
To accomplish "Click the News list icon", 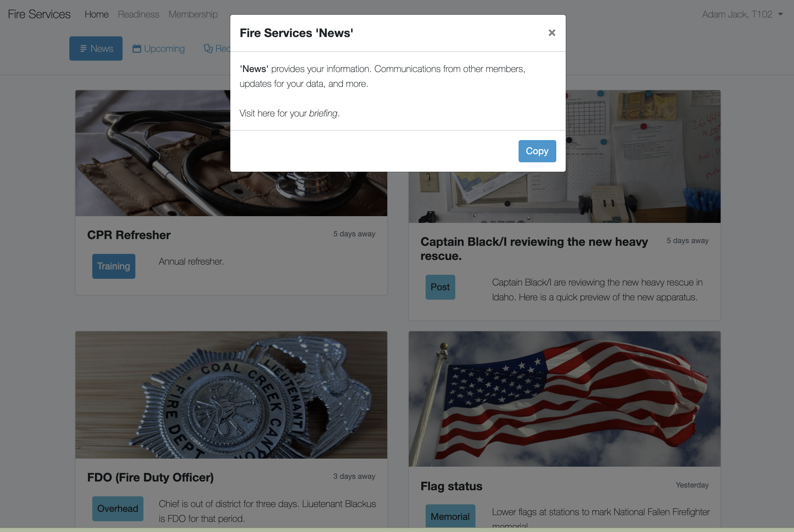I will tap(83, 49).
